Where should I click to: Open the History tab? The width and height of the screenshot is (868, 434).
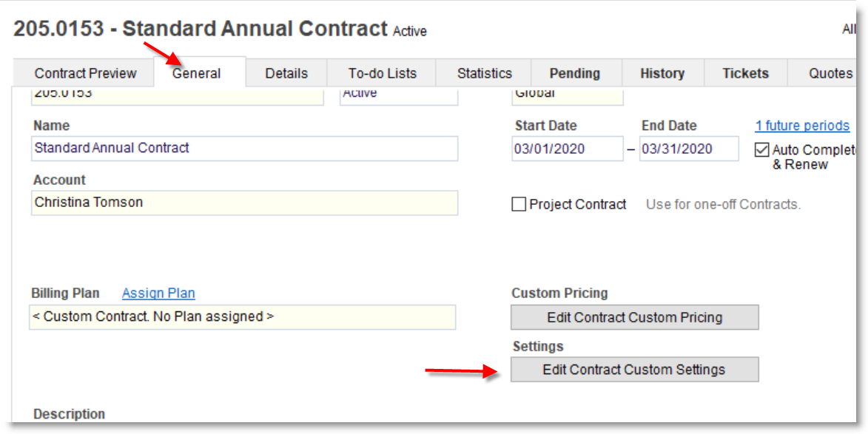(x=662, y=73)
